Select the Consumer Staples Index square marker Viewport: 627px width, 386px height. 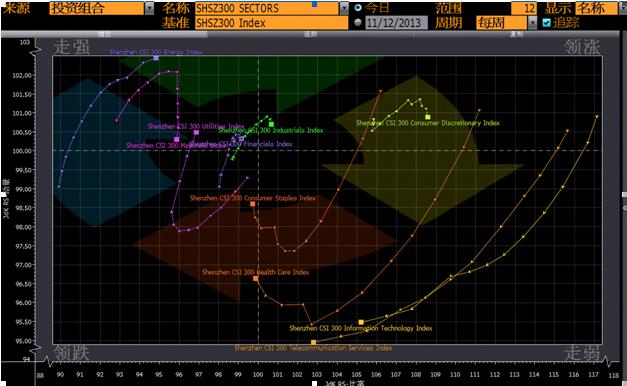pos(253,204)
